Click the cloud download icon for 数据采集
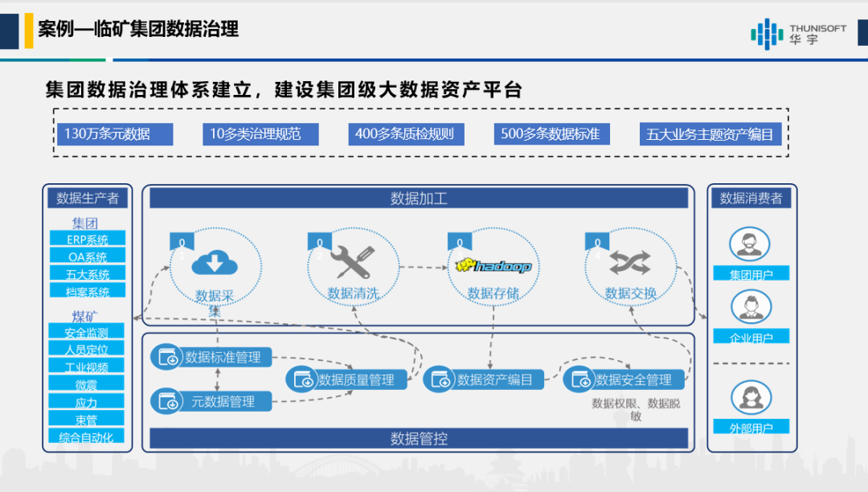868x492 pixels. tap(215, 263)
